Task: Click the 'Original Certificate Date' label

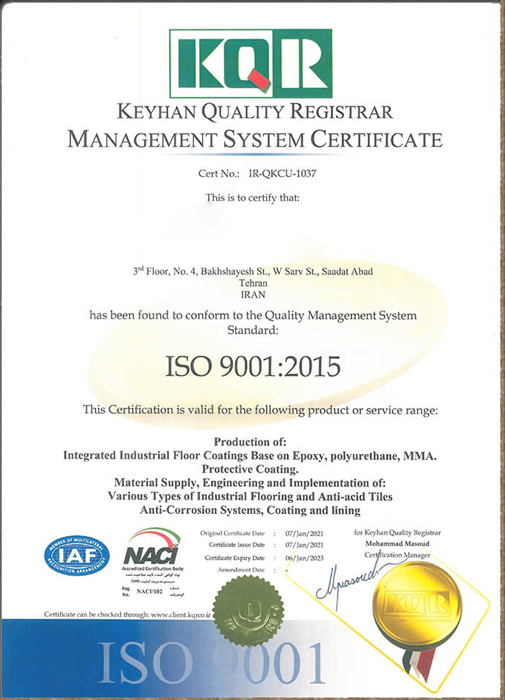Action: [x=232, y=533]
